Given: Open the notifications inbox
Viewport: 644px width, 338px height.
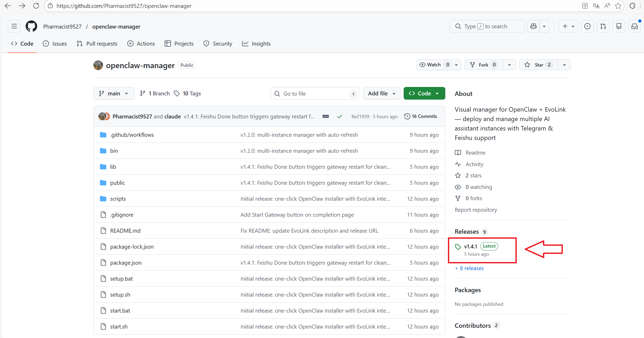Looking at the screenshot, I should tap(635, 26).
